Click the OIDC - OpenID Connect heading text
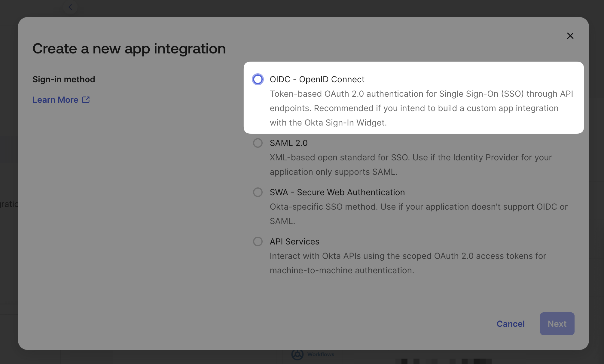This screenshot has height=364, width=604. click(317, 79)
